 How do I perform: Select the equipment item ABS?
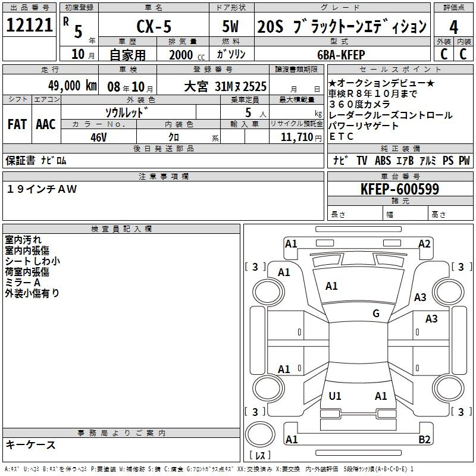point(383,160)
